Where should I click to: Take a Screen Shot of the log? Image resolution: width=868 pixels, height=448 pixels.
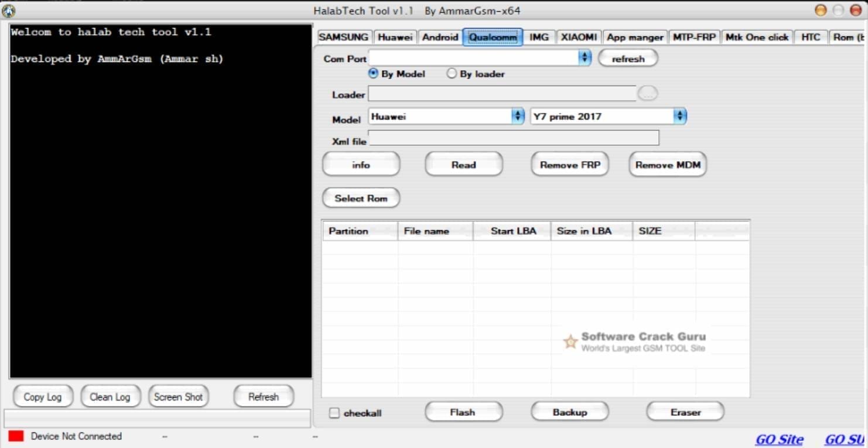point(178,396)
